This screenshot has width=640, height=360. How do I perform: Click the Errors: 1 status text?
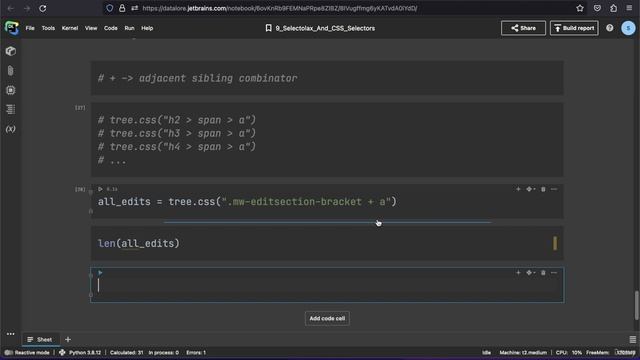pos(196,352)
